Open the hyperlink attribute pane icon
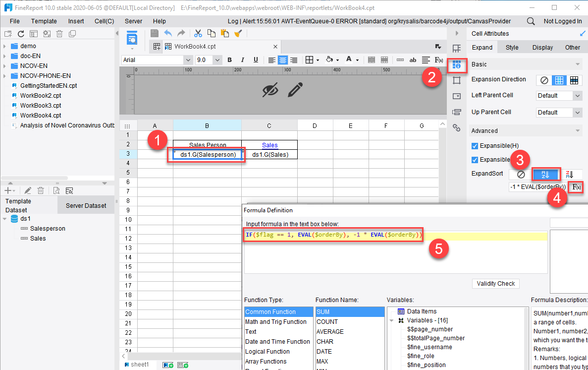588x370 pixels. 457,128
